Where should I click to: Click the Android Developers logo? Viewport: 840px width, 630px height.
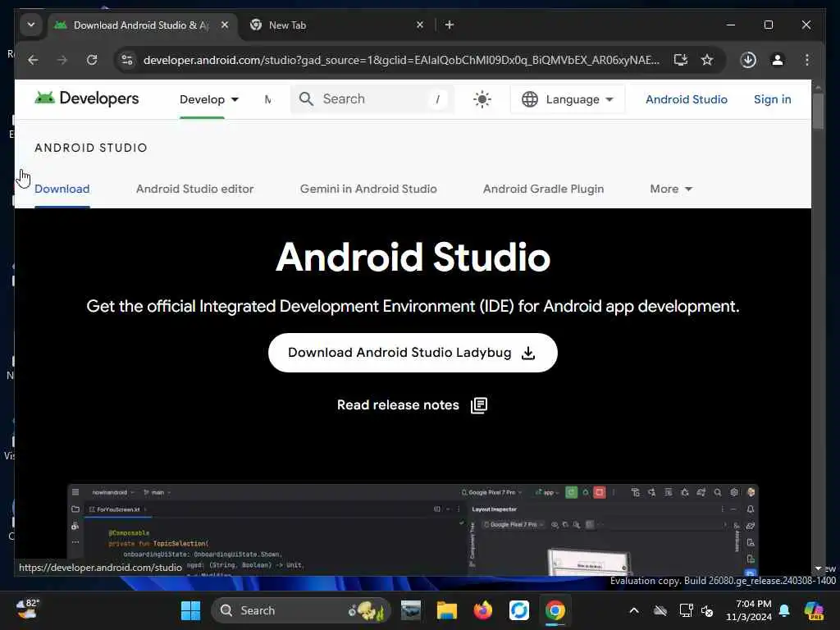point(87,98)
